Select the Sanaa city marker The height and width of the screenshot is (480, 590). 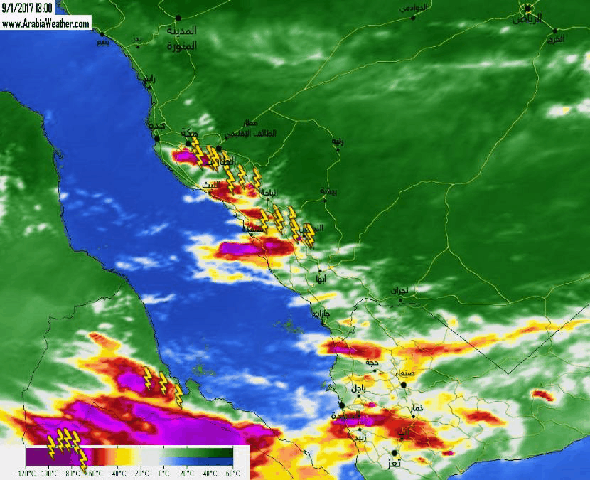click(x=404, y=384)
